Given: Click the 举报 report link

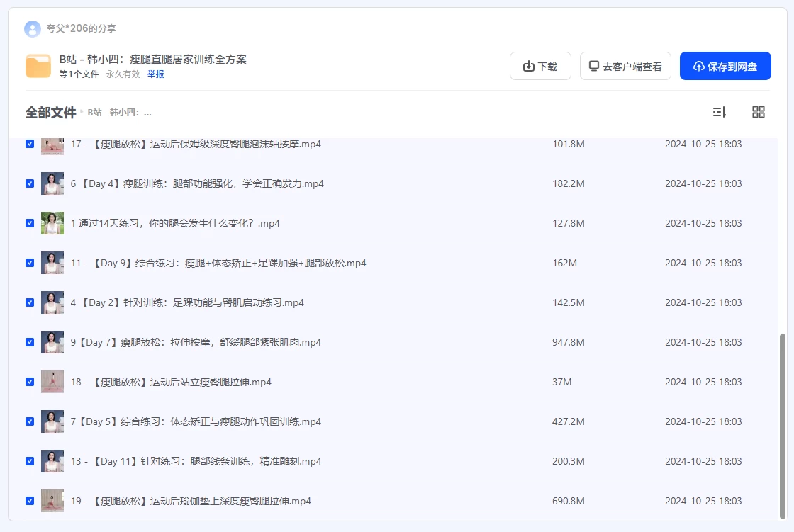Looking at the screenshot, I should pos(155,74).
